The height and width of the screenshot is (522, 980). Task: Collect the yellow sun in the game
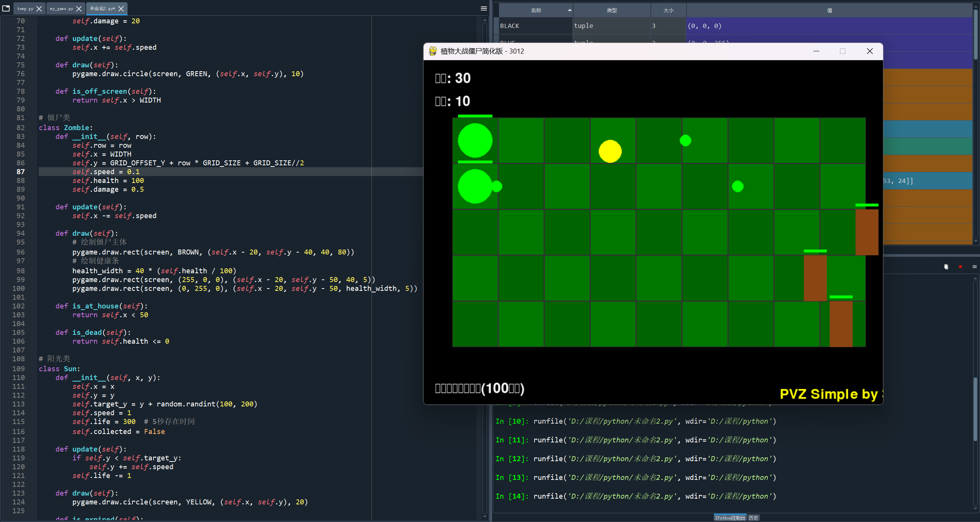[610, 151]
